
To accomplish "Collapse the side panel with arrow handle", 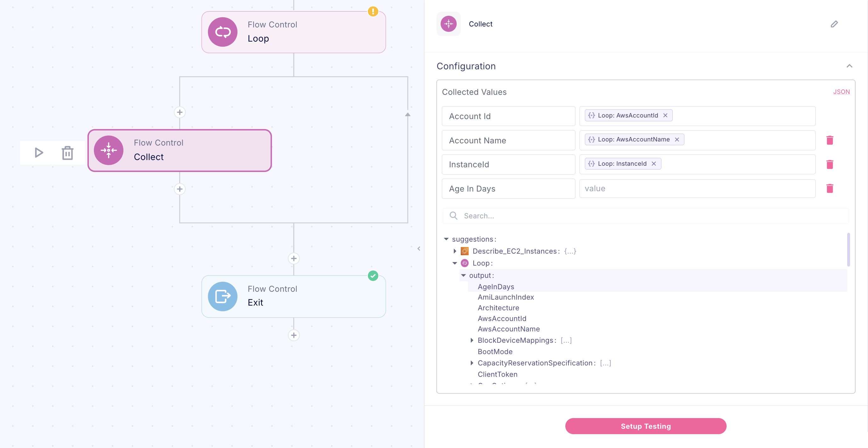I will pyautogui.click(x=419, y=249).
